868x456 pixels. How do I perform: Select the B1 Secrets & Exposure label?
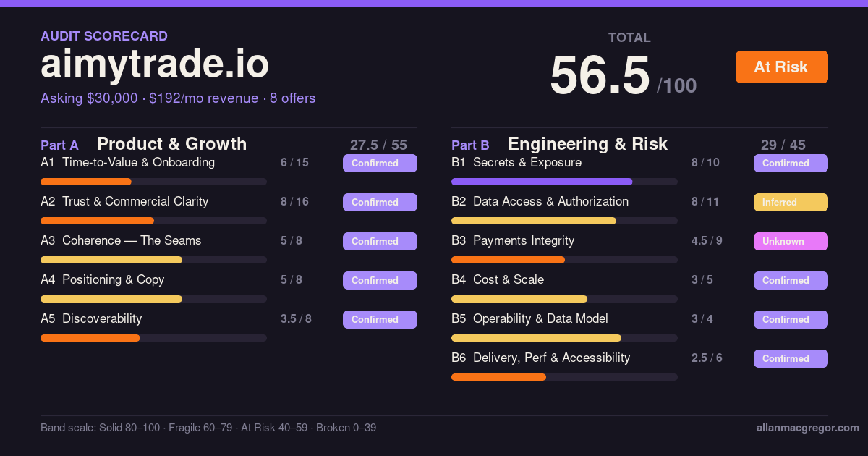tap(516, 162)
